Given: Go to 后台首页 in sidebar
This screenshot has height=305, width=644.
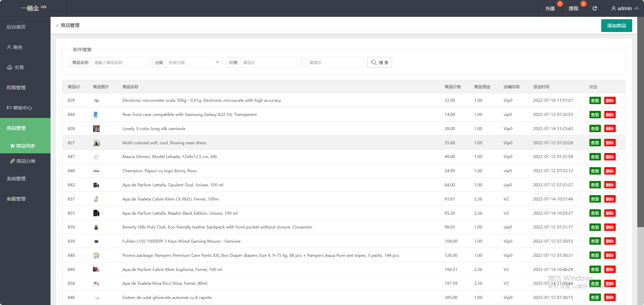Looking at the screenshot, I should pos(16,27).
